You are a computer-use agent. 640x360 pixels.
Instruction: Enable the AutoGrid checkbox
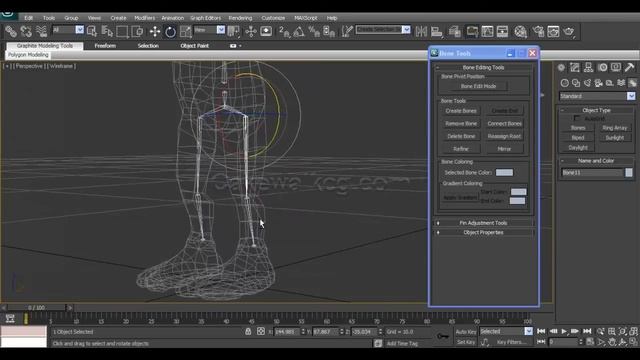577,118
